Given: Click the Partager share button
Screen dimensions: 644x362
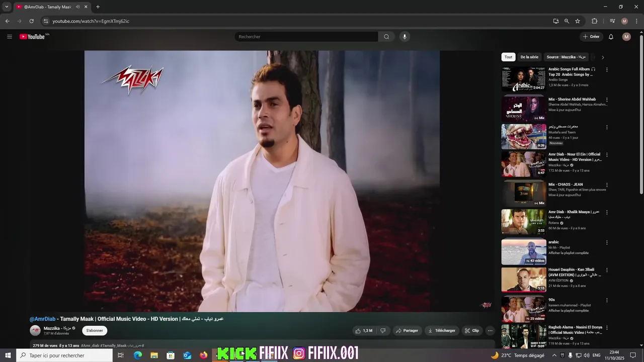Looking at the screenshot, I should point(407,331).
